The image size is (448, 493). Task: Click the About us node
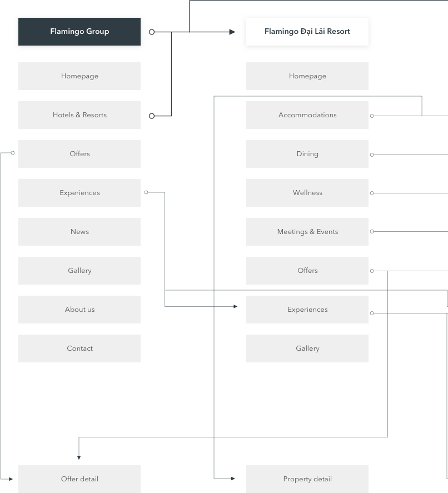[79, 310]
